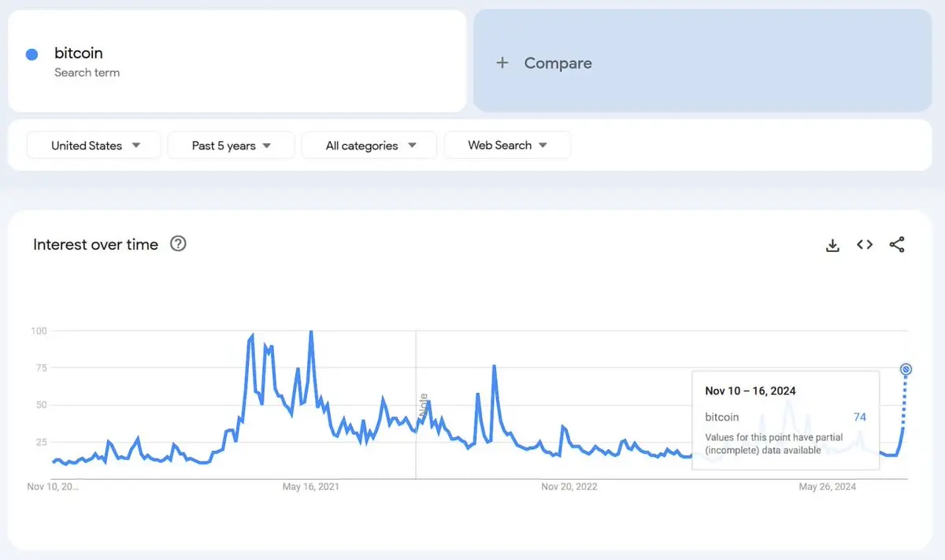Edit the bitcoin search term
This screenshot has width=945, height=560.
pyautogui.click(x=79, y=53)
